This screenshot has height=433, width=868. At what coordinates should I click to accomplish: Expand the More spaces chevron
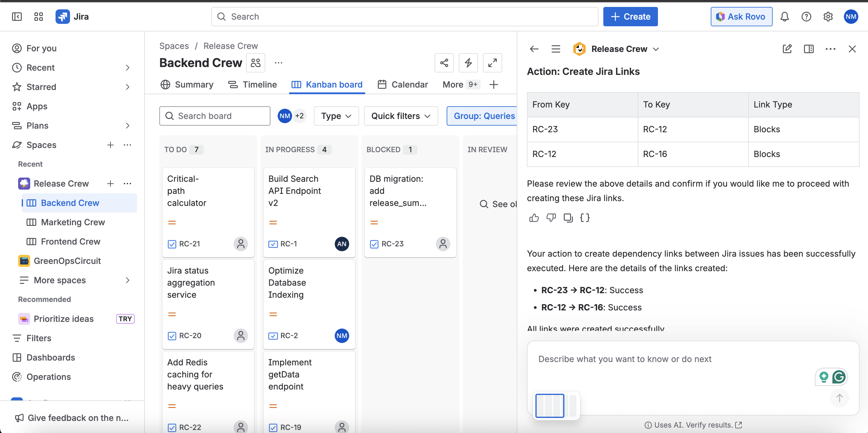[x=127, y=280]
